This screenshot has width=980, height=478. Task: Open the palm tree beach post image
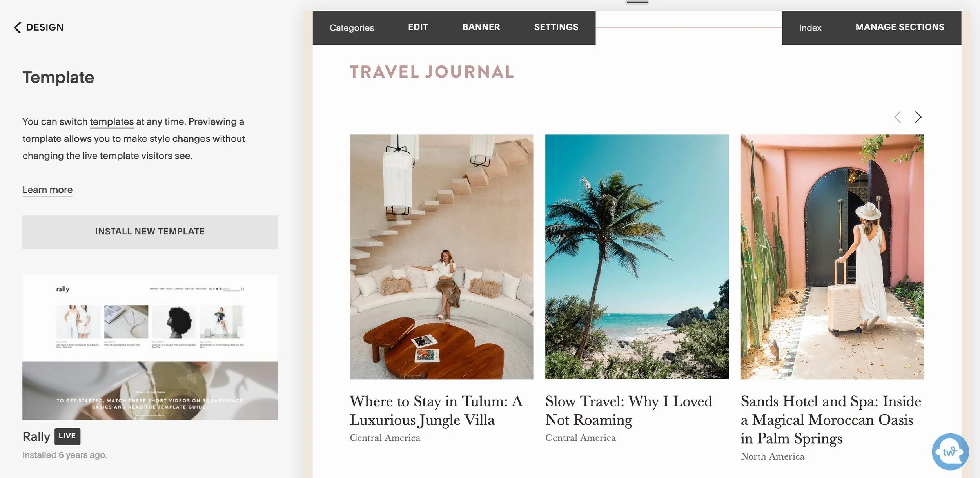[x=637, y=257]
